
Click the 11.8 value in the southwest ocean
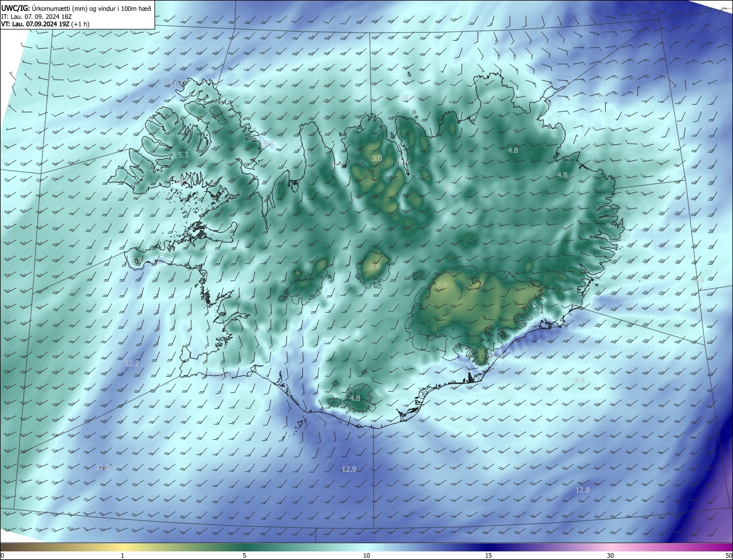(103, 467)
